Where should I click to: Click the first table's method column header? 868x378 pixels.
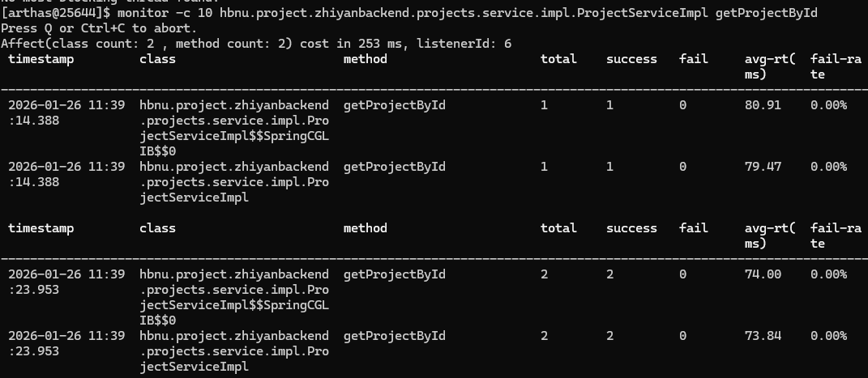pyautogui.click(x=365, y=59)
